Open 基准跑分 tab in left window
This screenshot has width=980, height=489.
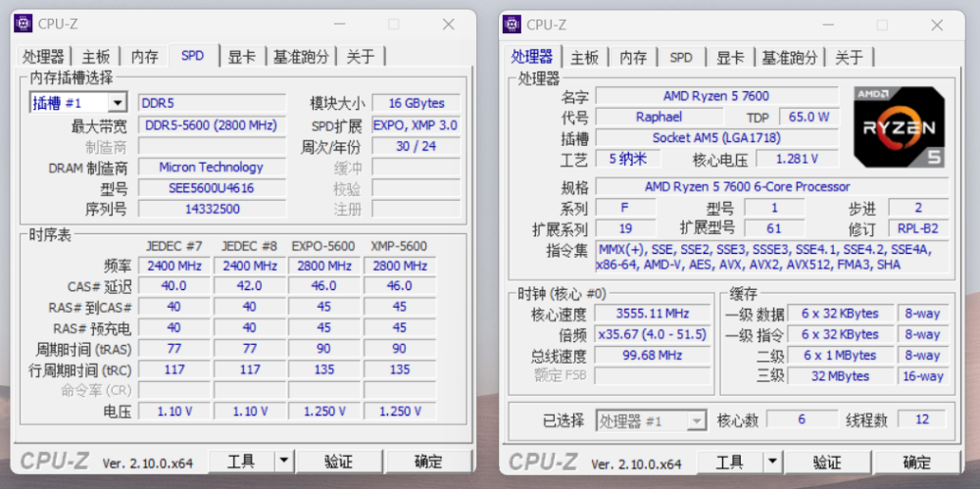(301, 57)
